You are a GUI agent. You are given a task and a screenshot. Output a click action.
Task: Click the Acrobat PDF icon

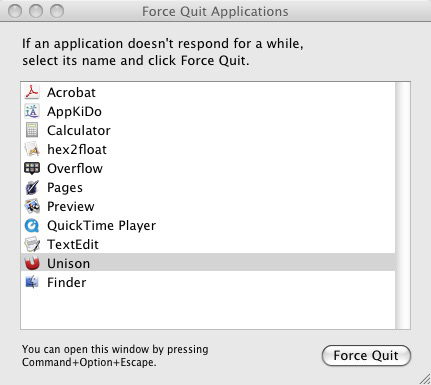(x=32, y=92)
